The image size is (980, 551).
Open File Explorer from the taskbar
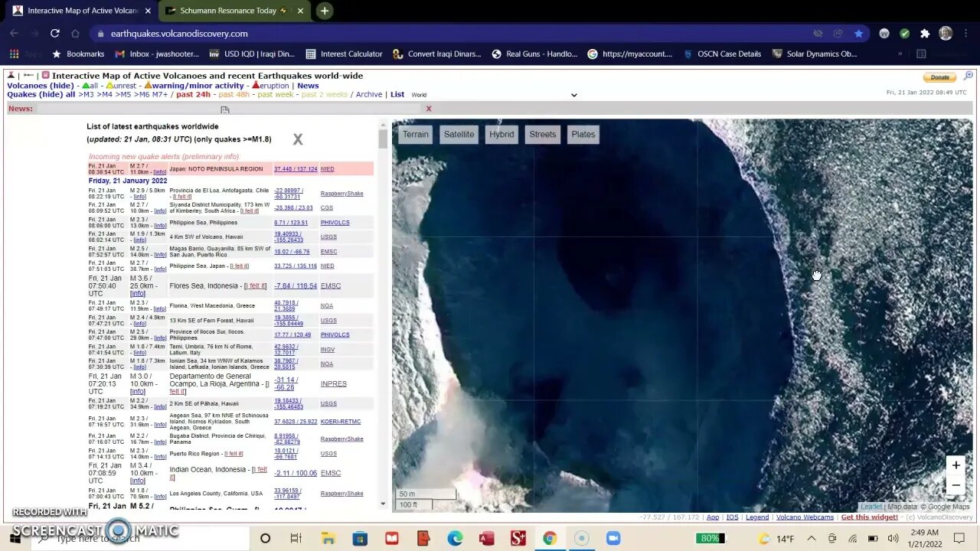click(328, 539)
